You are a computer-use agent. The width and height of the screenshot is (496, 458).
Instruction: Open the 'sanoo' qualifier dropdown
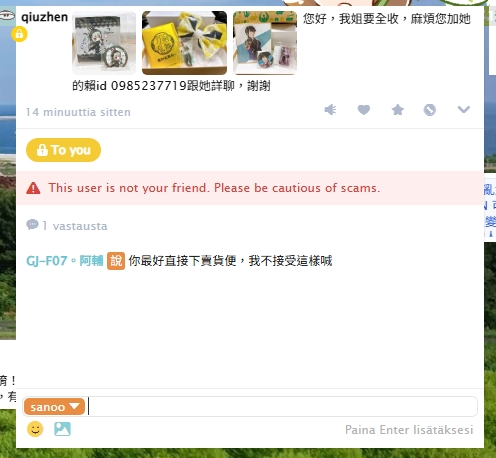(x=54, y=407)
